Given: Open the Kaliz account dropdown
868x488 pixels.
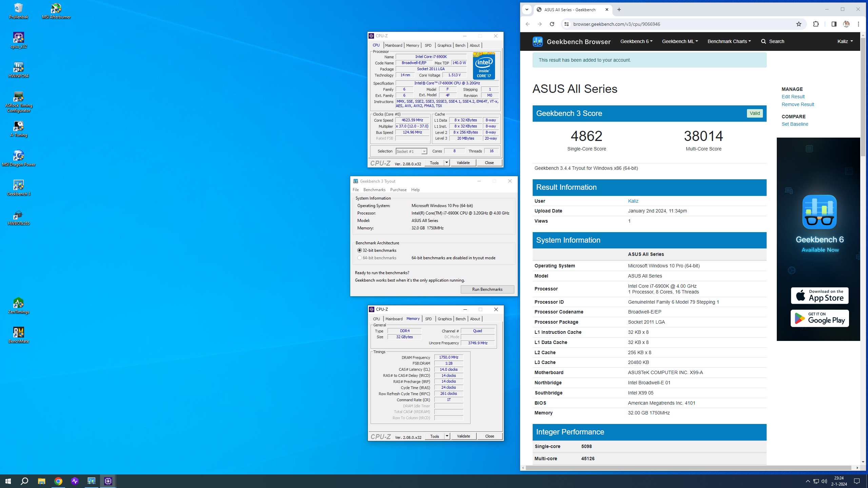Looking at the screenshot, I should click(x=845, y=41).
